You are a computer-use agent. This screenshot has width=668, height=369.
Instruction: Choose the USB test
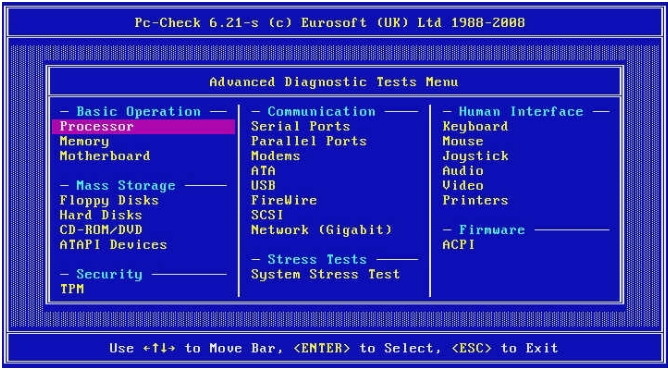[263, 186]
